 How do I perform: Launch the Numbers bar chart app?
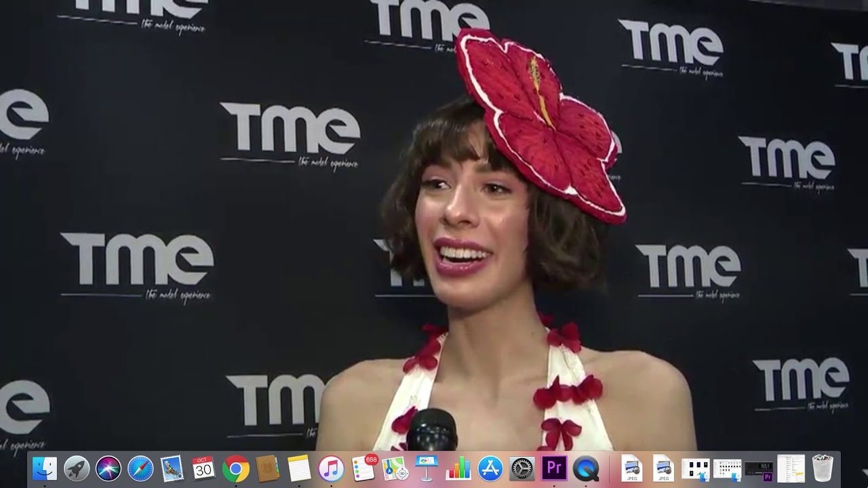coord(458,468)
